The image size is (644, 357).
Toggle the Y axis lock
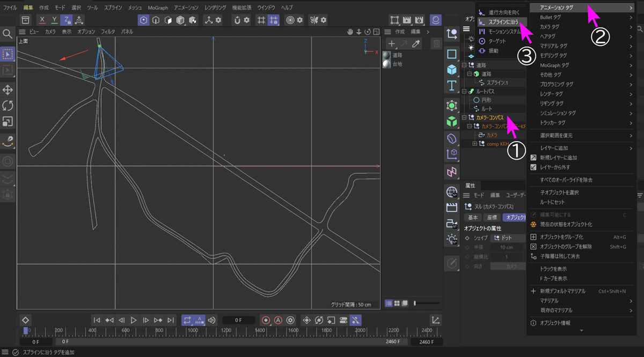pyautogui.click(x=54, y=20)
